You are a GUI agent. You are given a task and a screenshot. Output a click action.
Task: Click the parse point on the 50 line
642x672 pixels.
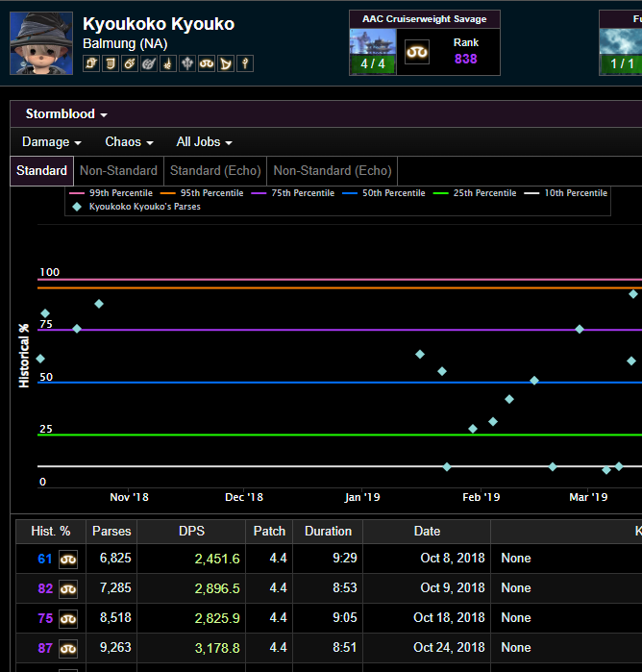(534, 380)
